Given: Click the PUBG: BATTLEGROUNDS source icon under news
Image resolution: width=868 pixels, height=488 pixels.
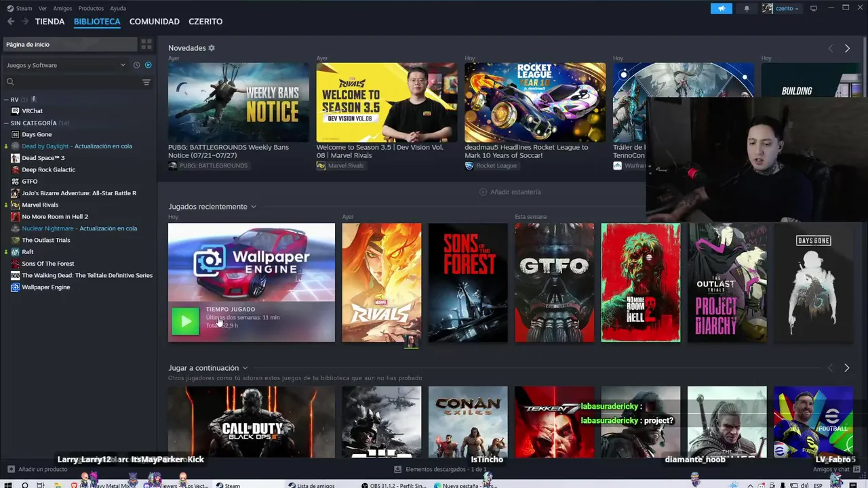Looking at the screenshot, I should click(173, 165).
